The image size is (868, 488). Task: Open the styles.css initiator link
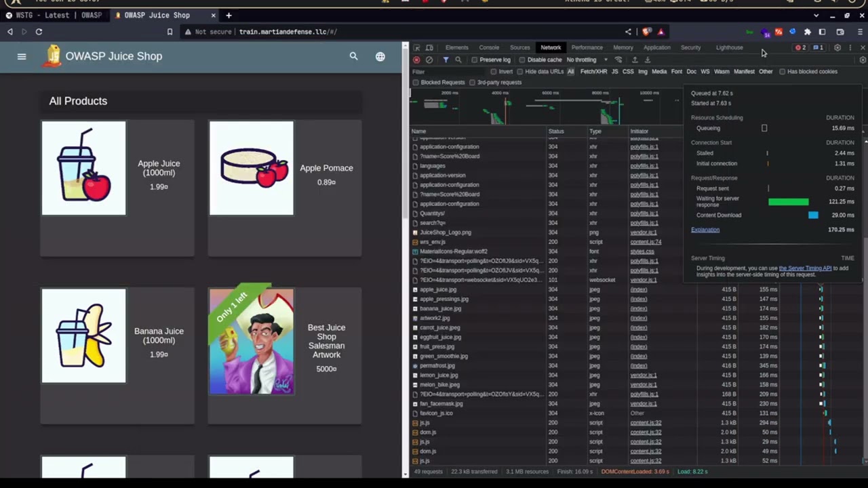[642, 251]
